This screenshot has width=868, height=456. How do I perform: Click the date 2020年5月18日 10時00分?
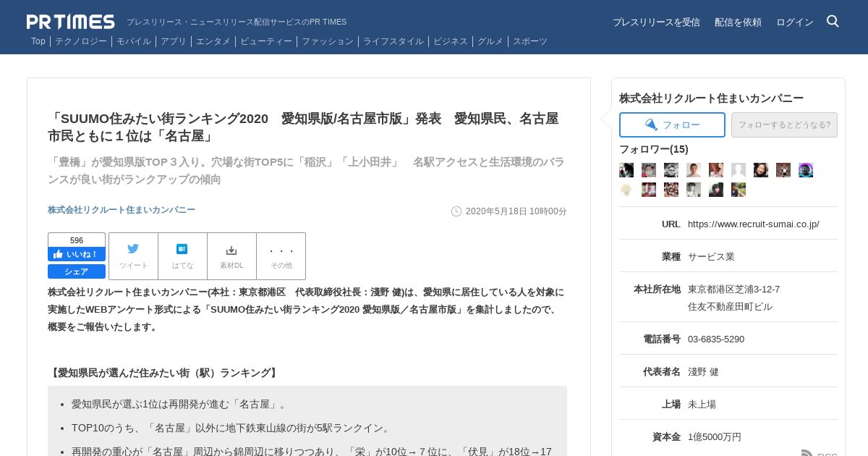516,211
